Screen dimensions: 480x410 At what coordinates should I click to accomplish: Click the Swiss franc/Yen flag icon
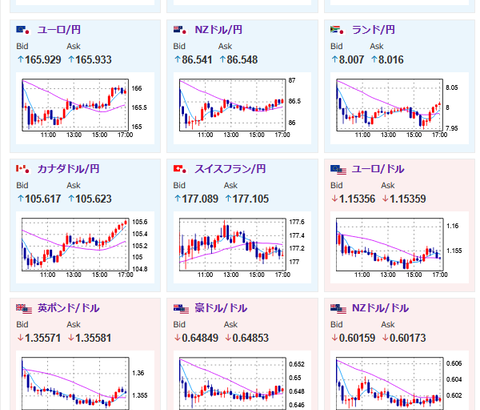click(180, 169)
